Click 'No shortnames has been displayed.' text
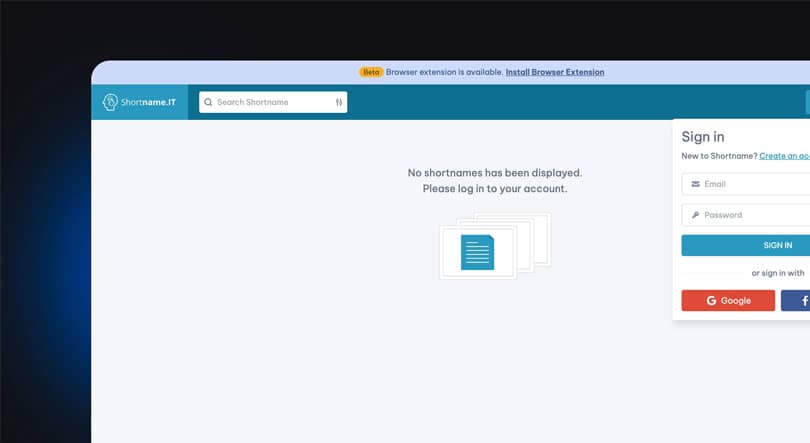 495,173
